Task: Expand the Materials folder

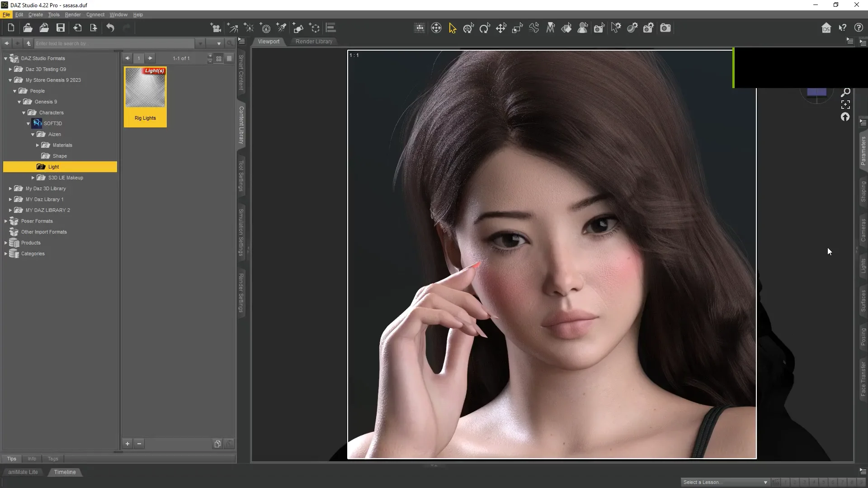Action: (x=38, y=145)
